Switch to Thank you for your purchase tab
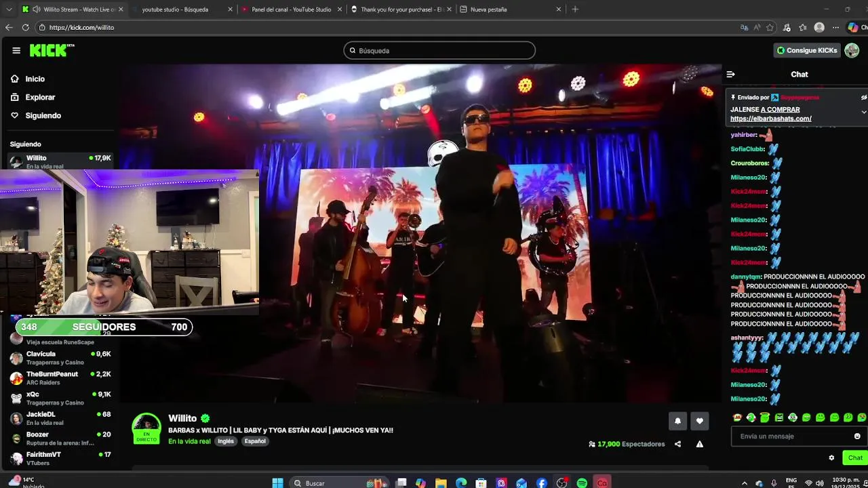 pyautogui.click(x=401, y=9)
